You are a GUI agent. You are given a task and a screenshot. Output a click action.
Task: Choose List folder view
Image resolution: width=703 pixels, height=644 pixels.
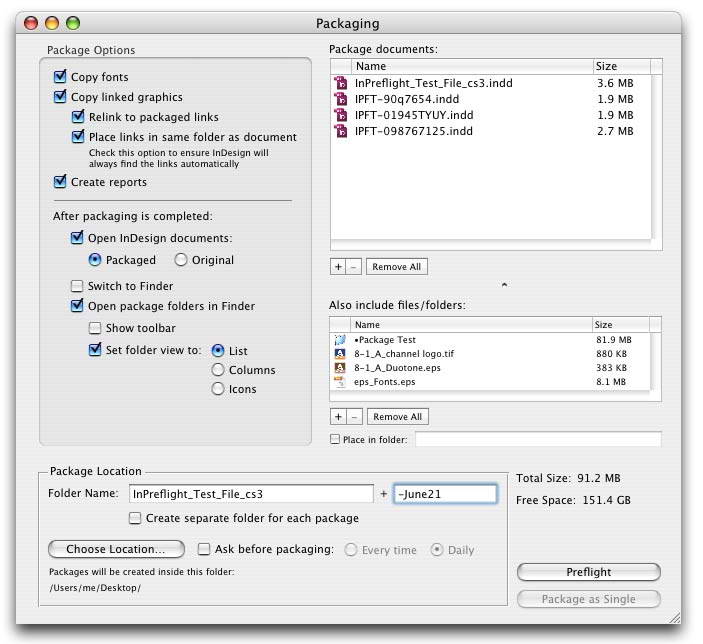218,351
